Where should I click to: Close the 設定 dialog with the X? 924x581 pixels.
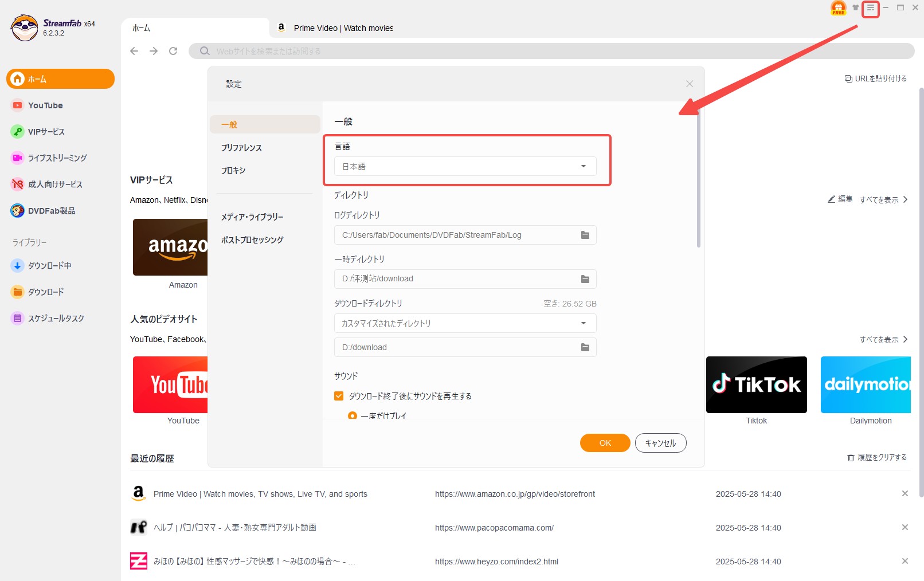690,84
